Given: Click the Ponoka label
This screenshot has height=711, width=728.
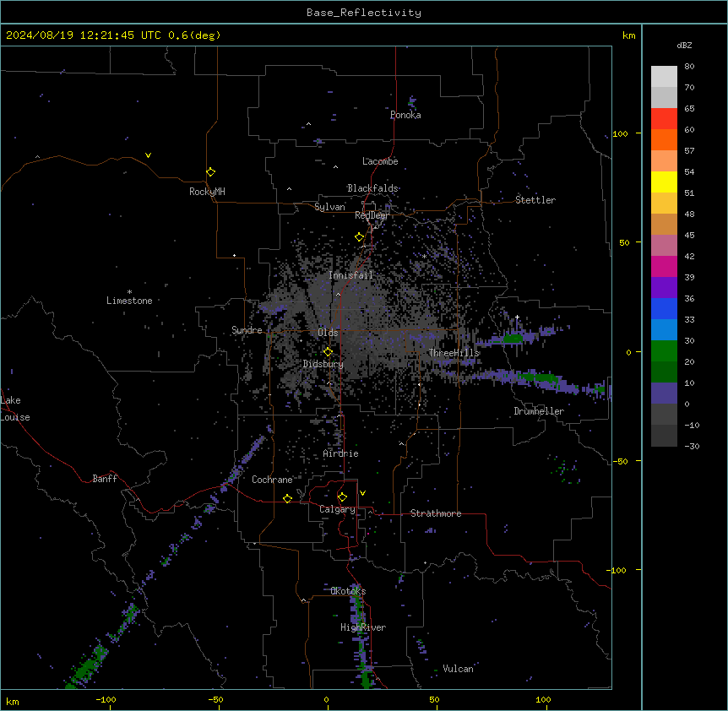Looking at the screenshot, I should [x=405, y=115].
